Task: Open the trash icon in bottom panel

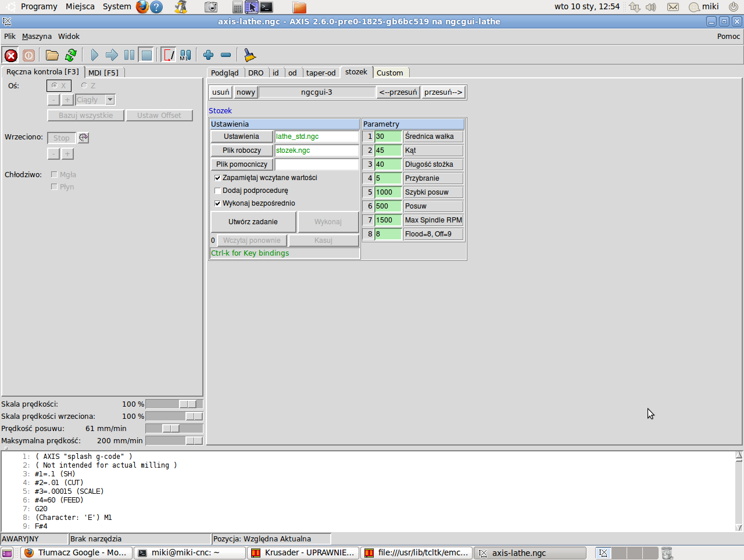Action: pos(667,553)
